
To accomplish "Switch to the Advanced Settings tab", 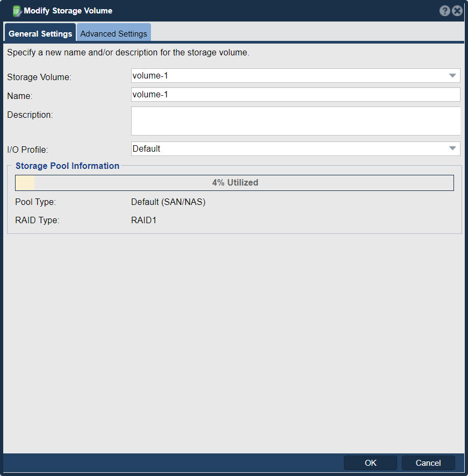I will click(114, 32).
